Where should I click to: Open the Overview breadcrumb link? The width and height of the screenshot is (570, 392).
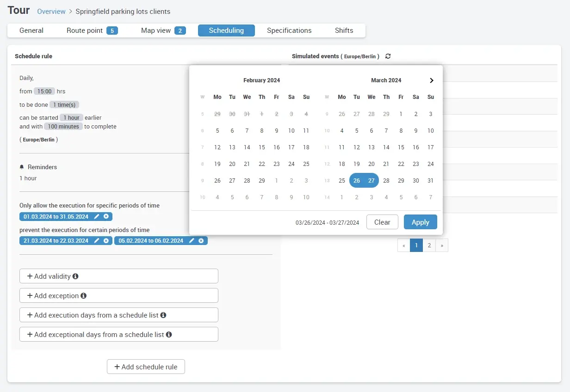click(51, 12)
